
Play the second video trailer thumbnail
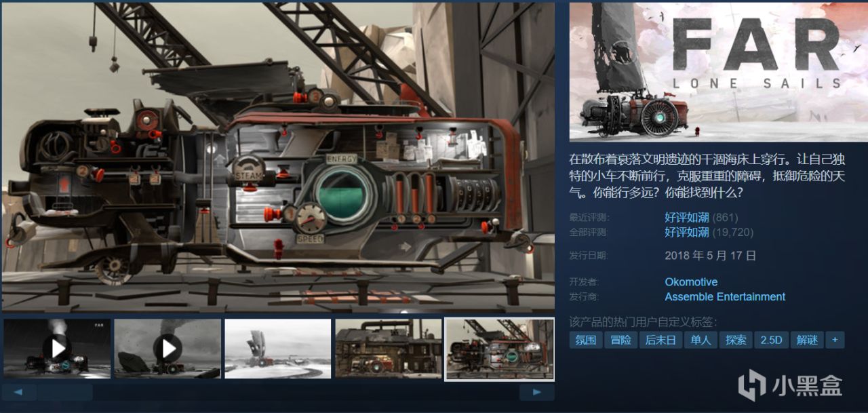[167, 349]
